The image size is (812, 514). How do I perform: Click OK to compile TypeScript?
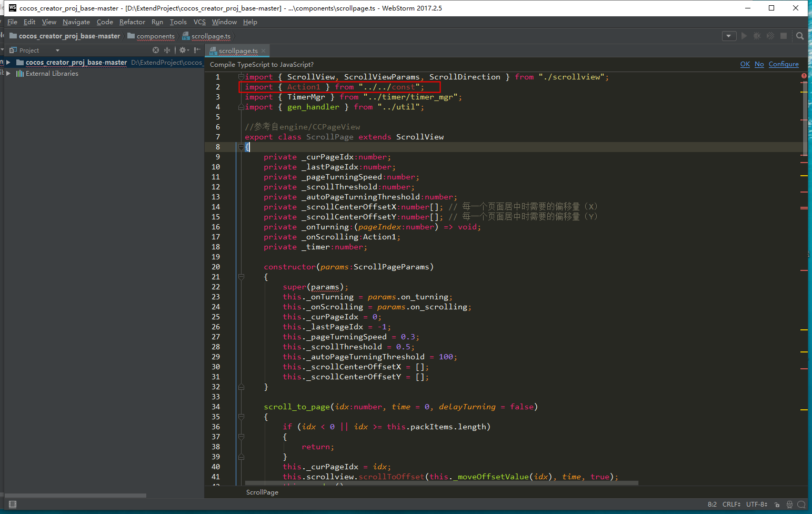coord(745,64)
